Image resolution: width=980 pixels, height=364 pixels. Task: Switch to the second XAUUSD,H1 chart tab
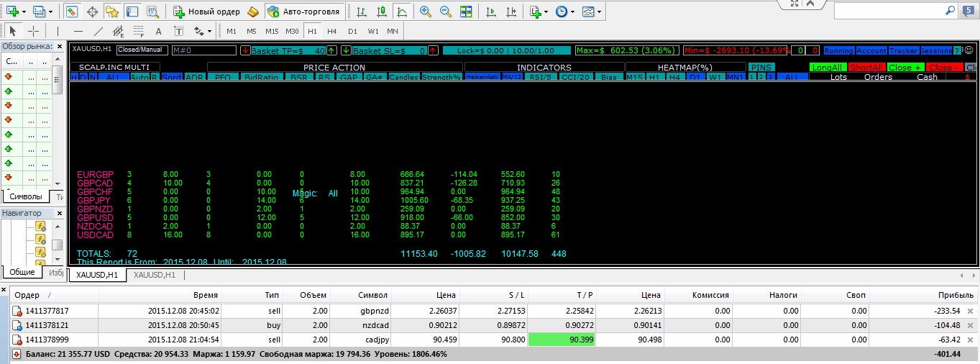pos(155,275)
